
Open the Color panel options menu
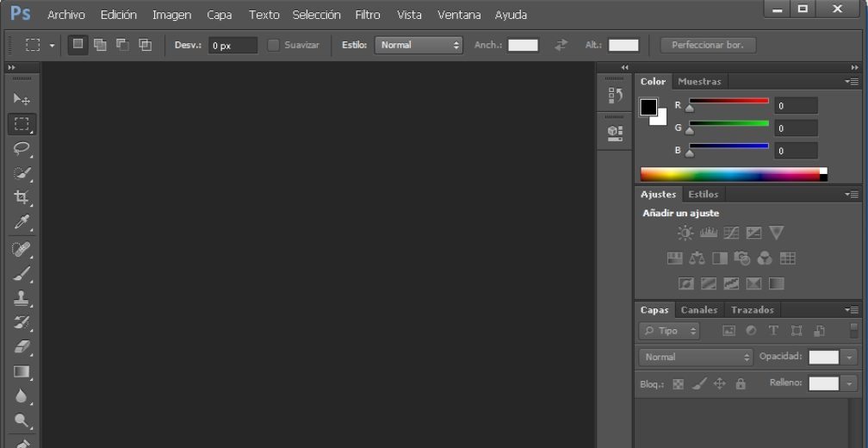(852, 81)
